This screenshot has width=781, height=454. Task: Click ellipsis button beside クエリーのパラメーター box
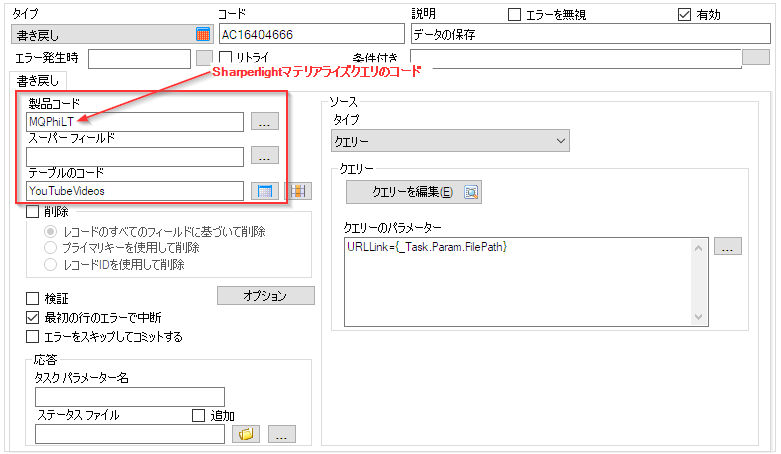coord(728,247)
